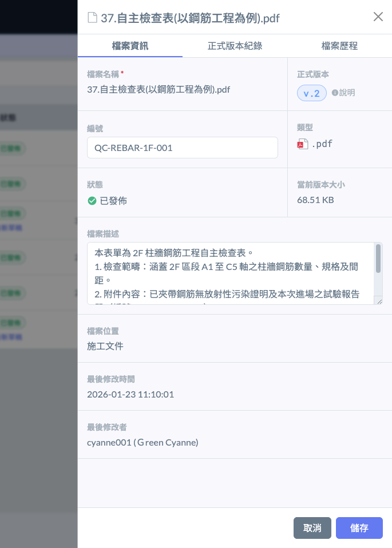Click the description text area scrollbar
This screenshot has height=548, width=392.
click(378, 259)
